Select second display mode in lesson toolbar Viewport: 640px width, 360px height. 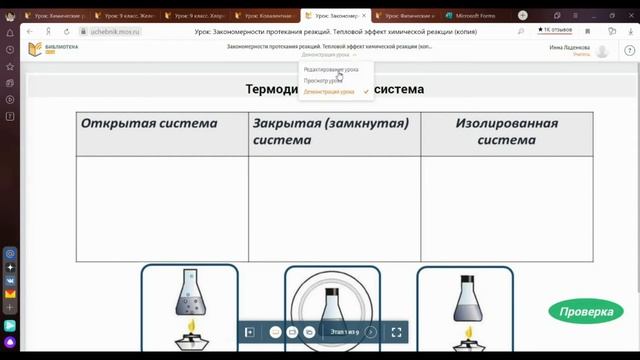pos(292,332)
